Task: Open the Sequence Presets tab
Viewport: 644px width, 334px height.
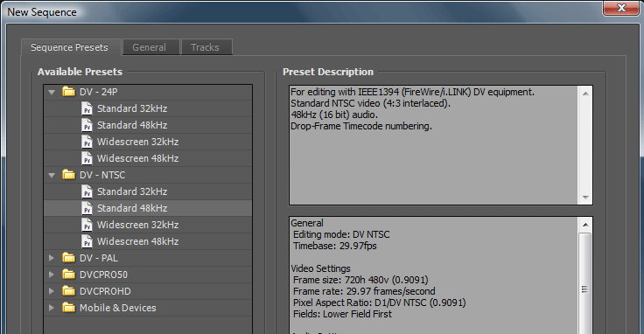Action: pyautogui.click(x=69, y=47)
